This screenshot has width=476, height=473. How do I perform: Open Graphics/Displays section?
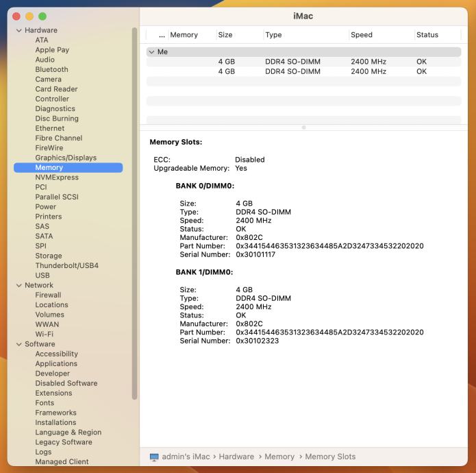coord(66,158)
